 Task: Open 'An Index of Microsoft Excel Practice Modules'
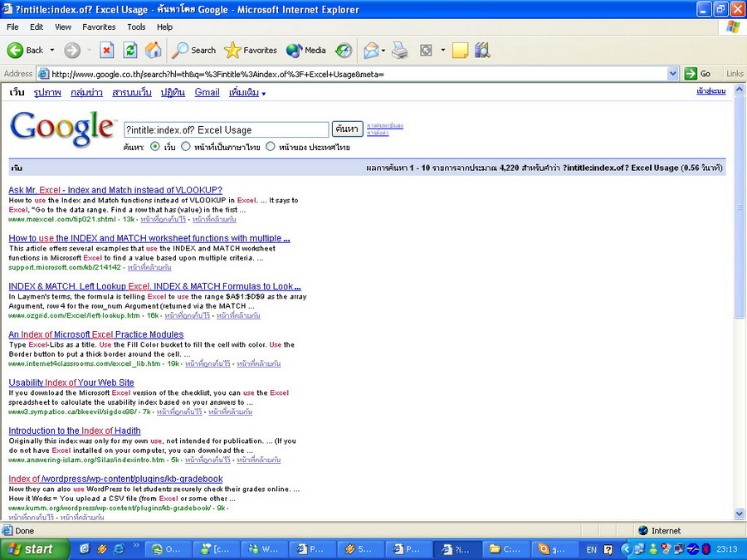coord(95,334)
